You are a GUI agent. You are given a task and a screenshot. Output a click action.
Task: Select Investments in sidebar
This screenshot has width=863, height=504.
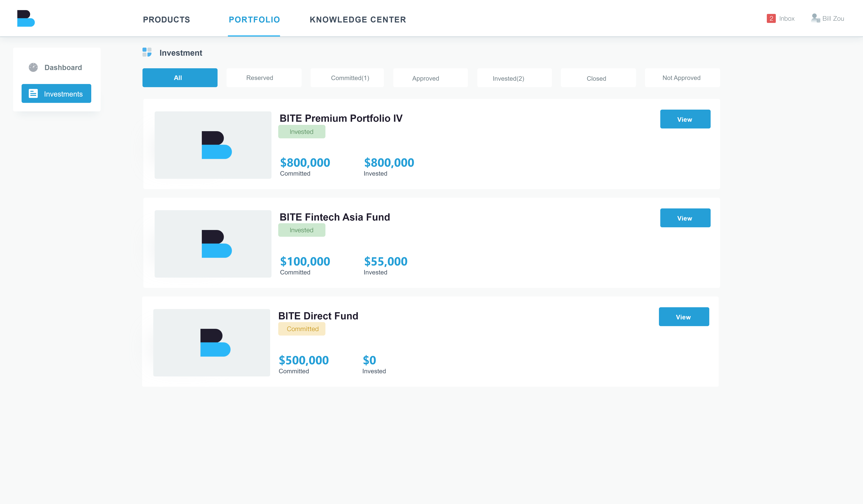tap(56, 93)
